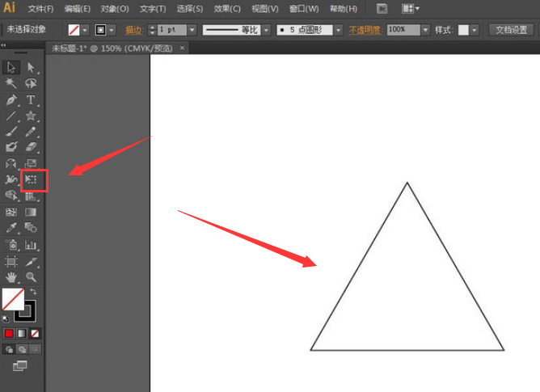Click the 描边 stroke panel link
The width and height of the screenshot is (540, 392).
(133, 31)
